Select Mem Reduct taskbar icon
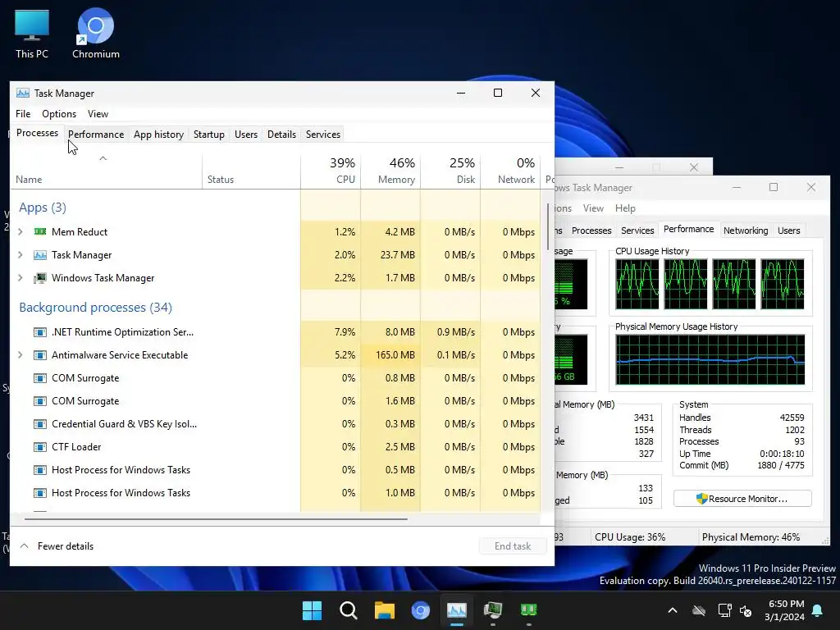840x630 pixels. [529, 610]
